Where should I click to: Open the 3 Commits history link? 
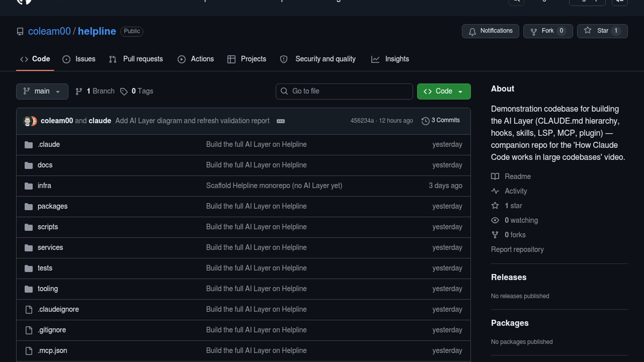click(441, 120)
